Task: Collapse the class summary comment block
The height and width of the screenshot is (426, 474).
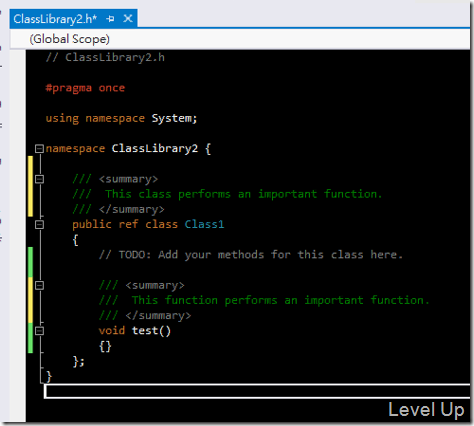Action: (x=39, y=179)
